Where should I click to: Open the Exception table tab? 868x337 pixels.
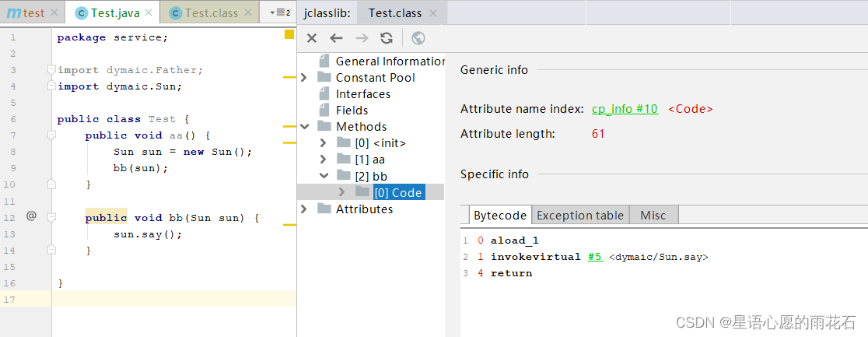(580, 215)
